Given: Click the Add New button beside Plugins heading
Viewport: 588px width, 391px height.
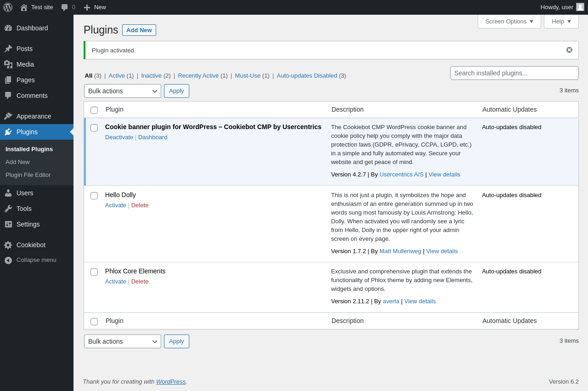Looking at the screenshot, I should coord(139,30).
